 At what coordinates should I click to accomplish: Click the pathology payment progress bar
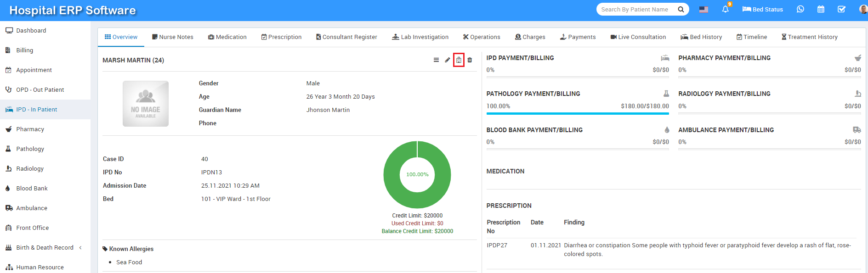tap(578, 113)
